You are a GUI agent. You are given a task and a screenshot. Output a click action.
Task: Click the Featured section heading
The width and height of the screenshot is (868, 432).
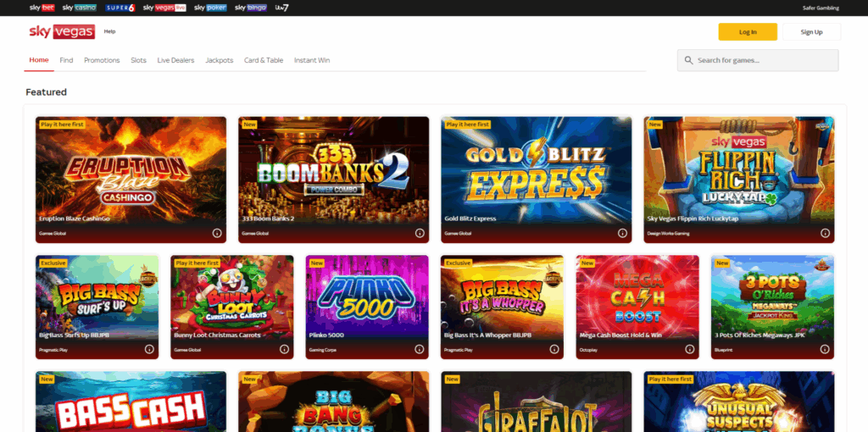[46, 91]
